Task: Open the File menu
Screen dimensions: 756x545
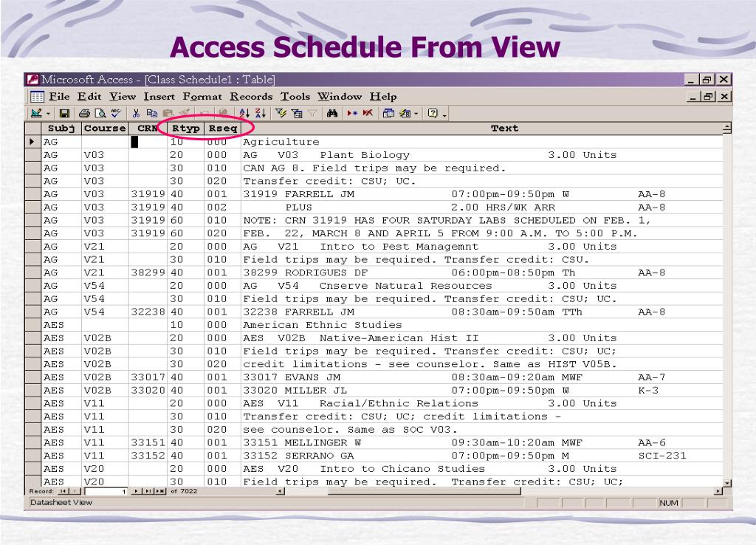Action: (59, 97)
